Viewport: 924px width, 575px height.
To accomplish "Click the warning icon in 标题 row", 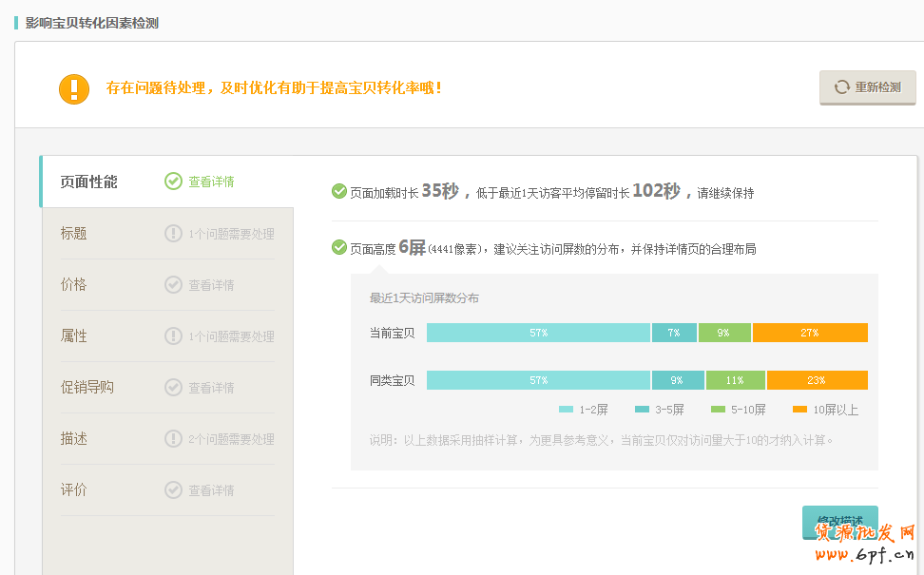I will (x=173, y=233).
